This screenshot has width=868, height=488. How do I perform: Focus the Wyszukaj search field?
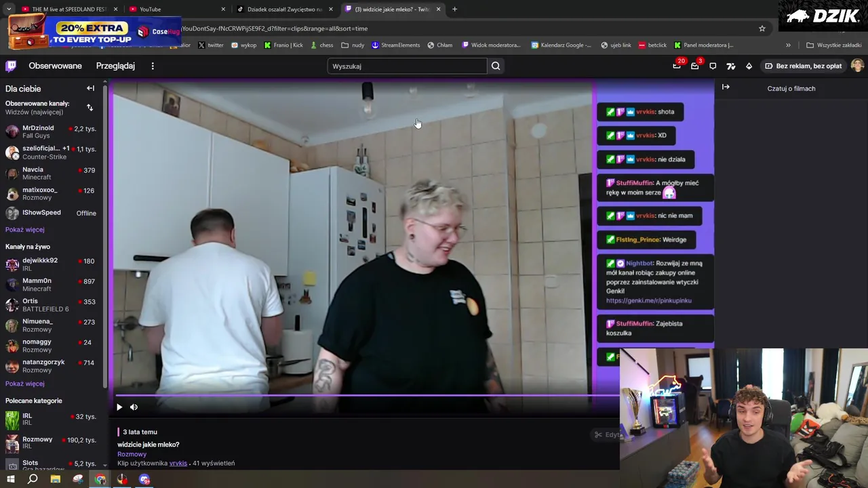click(x=407, y=66)
